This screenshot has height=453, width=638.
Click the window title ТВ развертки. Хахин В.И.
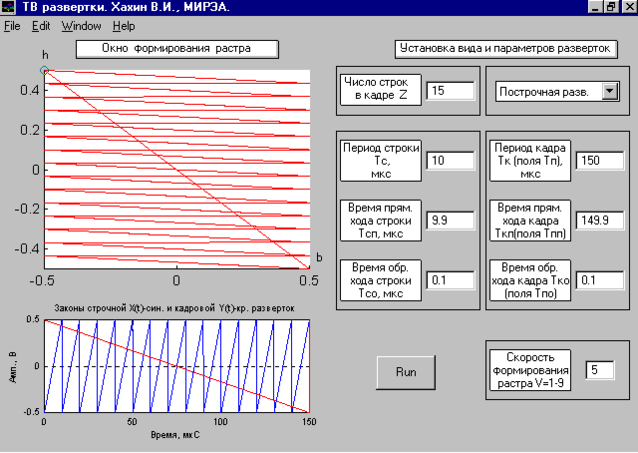(x=126, y=7)
